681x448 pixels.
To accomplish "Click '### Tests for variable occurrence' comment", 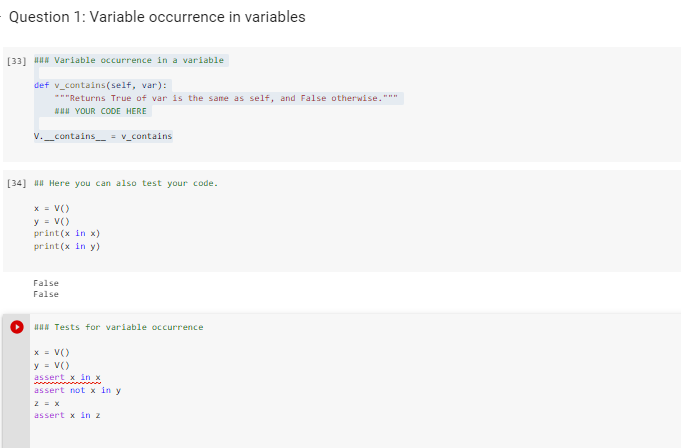I will pos(119,327).
